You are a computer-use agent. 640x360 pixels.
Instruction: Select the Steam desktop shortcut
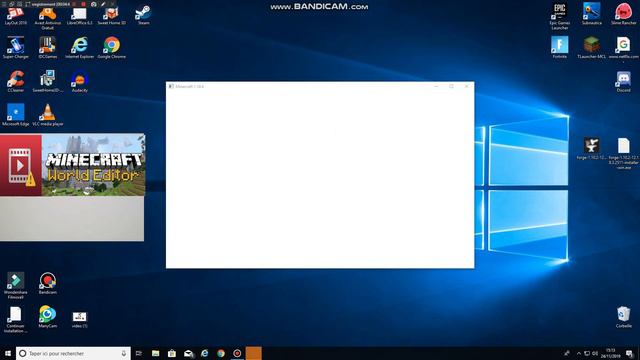coord(143,16)
